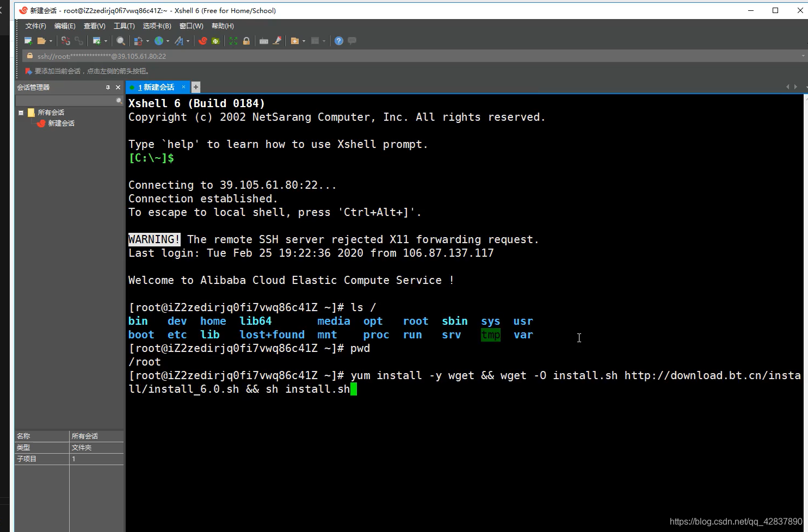Click the tab scroll left arrow
The image size is (808, 532).
787,87
